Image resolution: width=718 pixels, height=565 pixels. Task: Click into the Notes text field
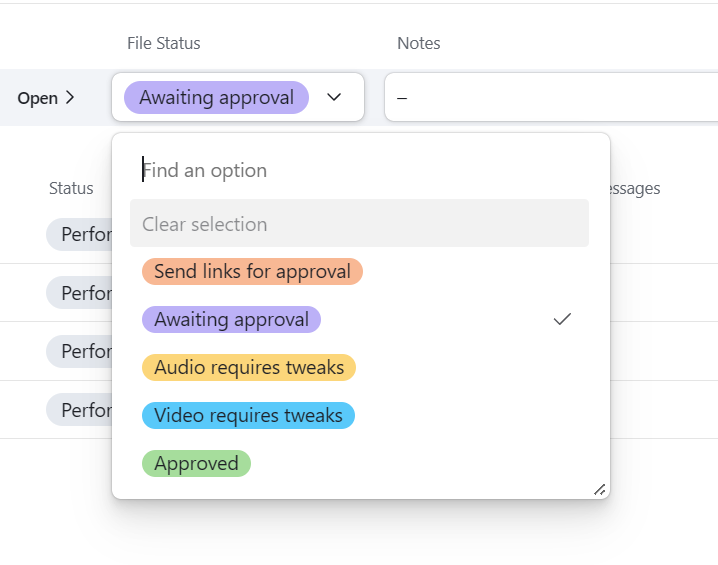pyautogui.click(x=550, y=98)
